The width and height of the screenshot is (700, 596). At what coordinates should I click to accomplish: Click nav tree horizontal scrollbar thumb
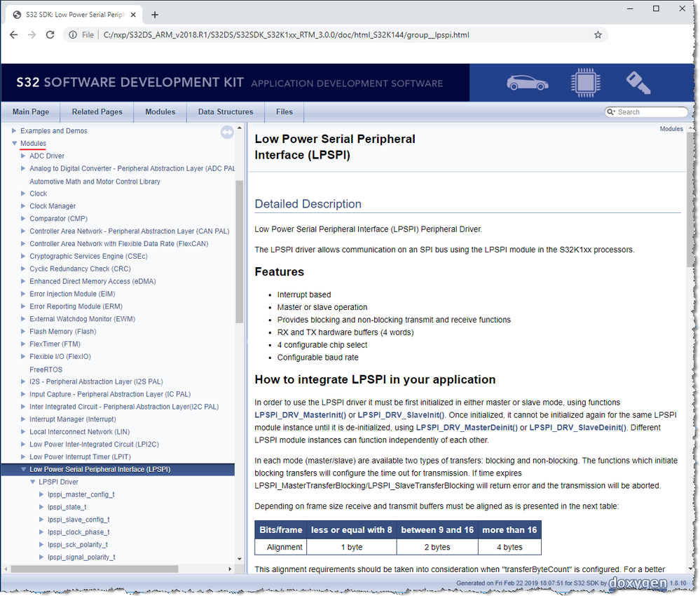click(94, 569)
